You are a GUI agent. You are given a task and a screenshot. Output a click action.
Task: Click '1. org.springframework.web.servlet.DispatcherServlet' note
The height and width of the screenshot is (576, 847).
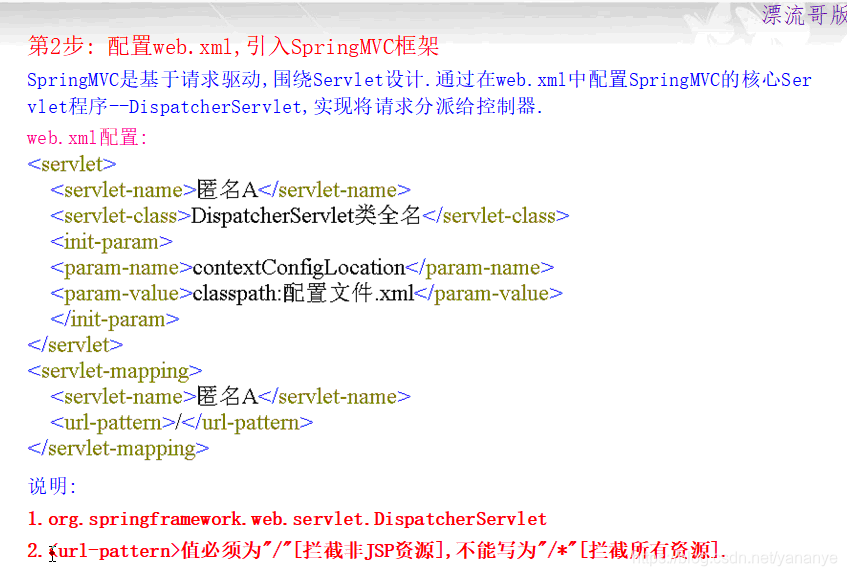(x=287, y=519)
